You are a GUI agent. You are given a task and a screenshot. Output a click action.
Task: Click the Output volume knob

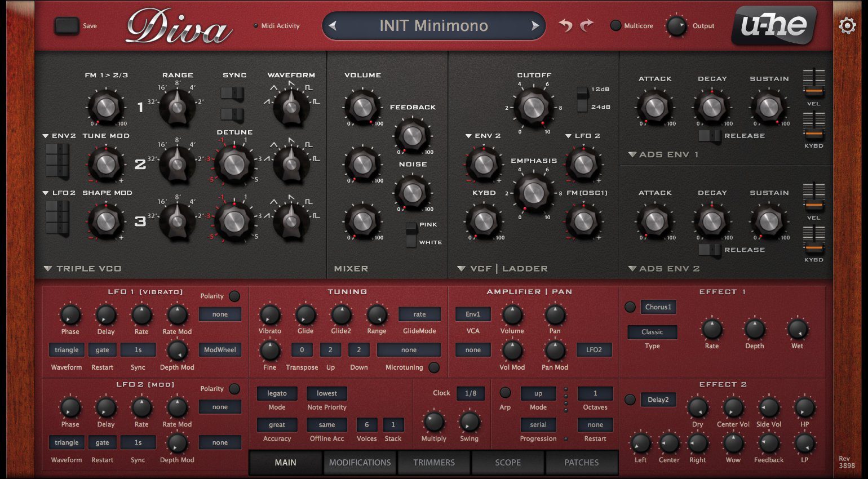pyautogui.click(x=676, y=26)
